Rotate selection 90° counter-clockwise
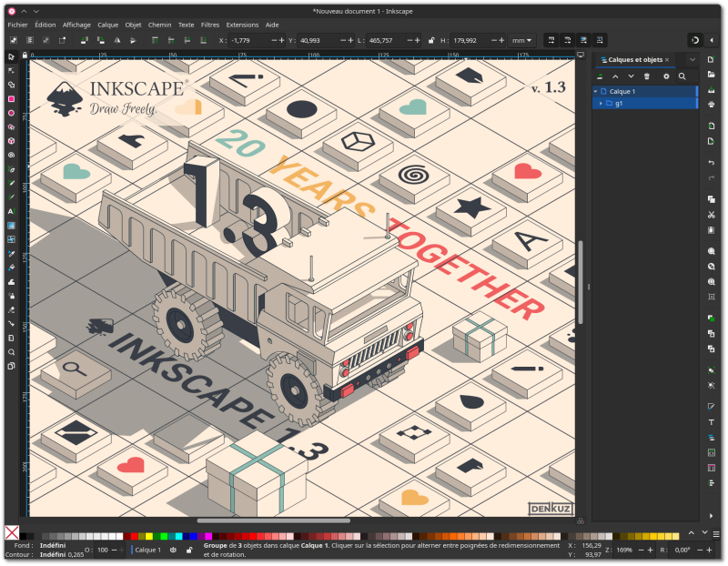Screen dimensions: 728x566 click(84, 40)
